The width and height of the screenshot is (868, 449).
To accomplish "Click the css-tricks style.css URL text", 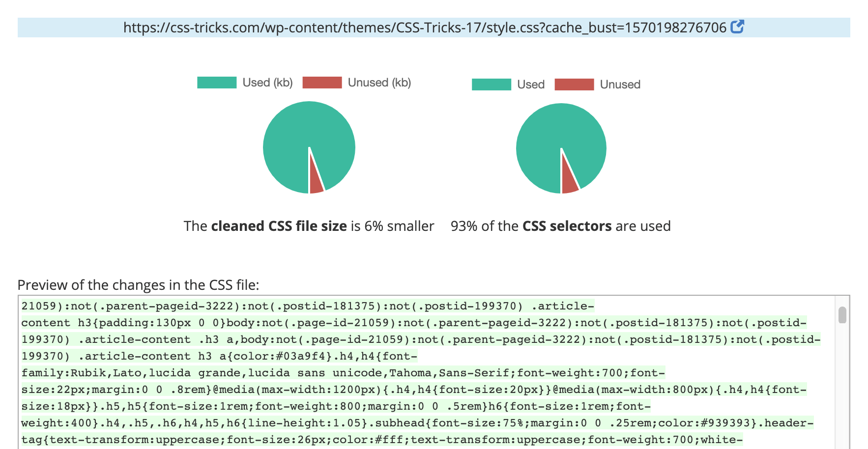I will click(x=425, y=28).
